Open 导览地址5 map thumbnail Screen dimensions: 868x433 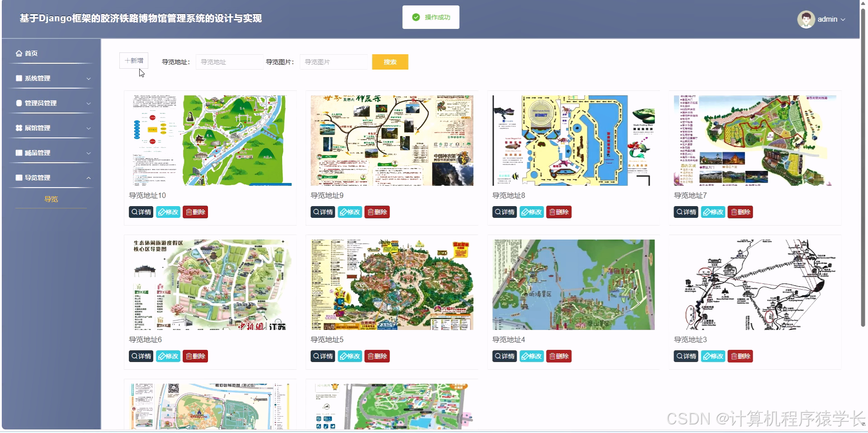392,285
